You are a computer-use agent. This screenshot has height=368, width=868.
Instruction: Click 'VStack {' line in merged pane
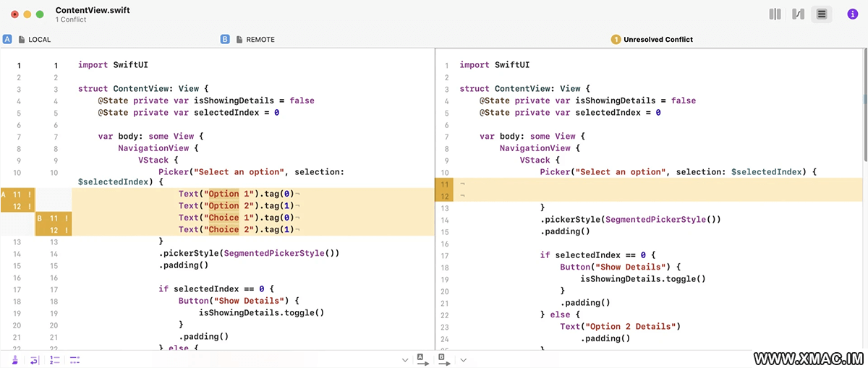pyautogui.click(x=540, y=160)
